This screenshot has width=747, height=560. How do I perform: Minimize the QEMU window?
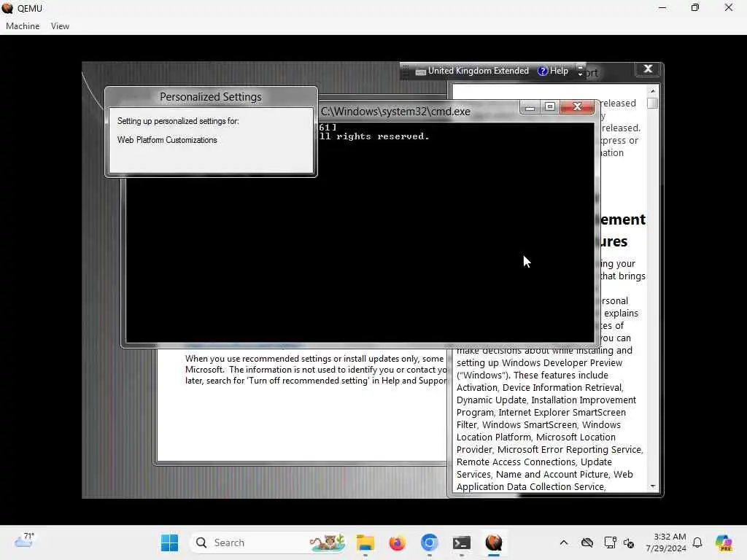pos(662,7)
